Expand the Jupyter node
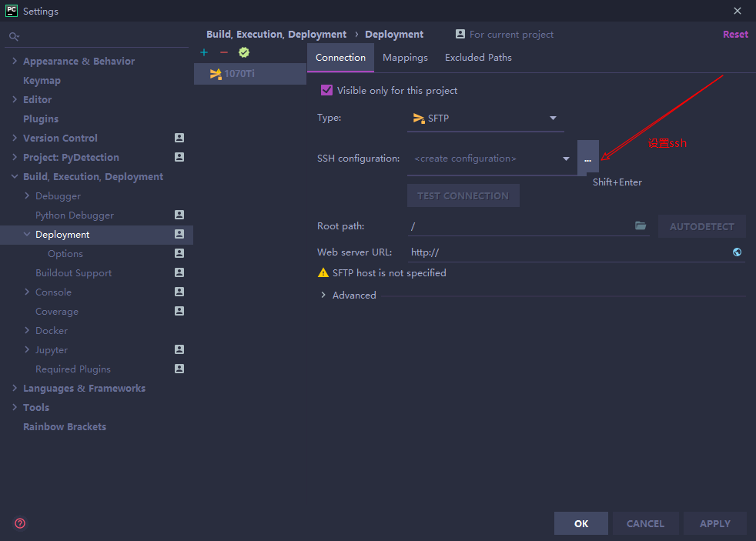Screen dimensions: 756x541 27,349
